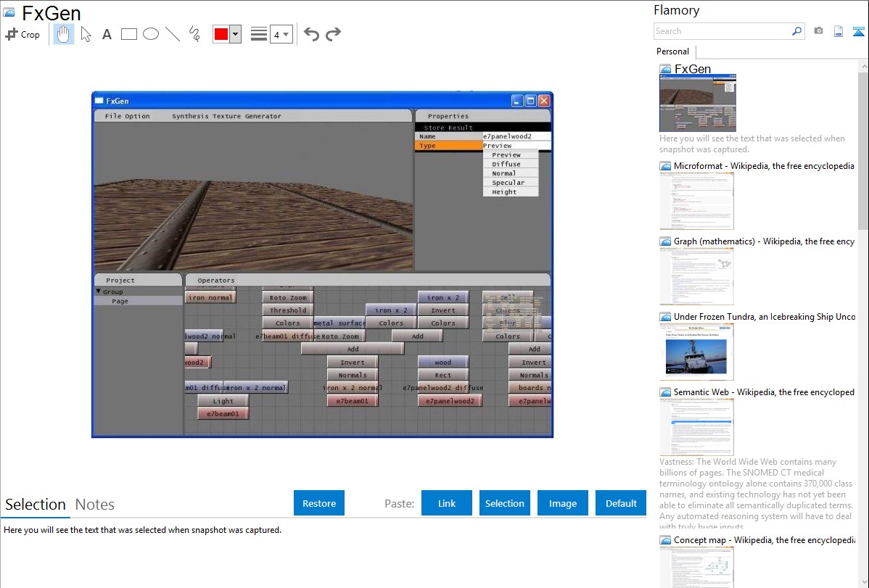Click the Name field e7panelwood2

click(x=516, y=136)
